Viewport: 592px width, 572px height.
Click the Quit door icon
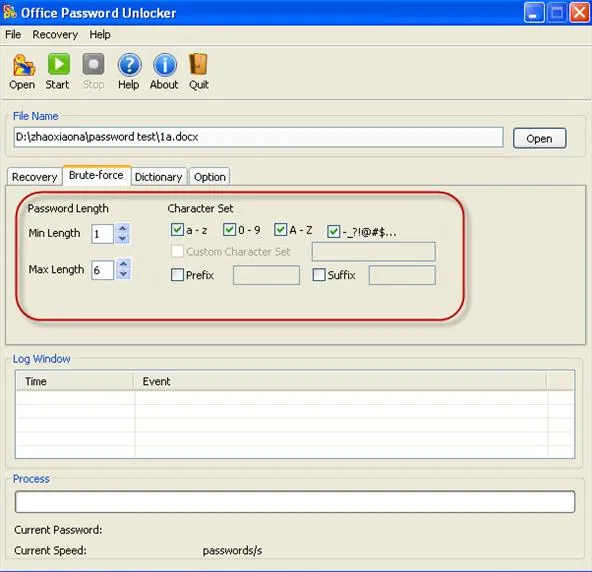[x=199, y=64]
